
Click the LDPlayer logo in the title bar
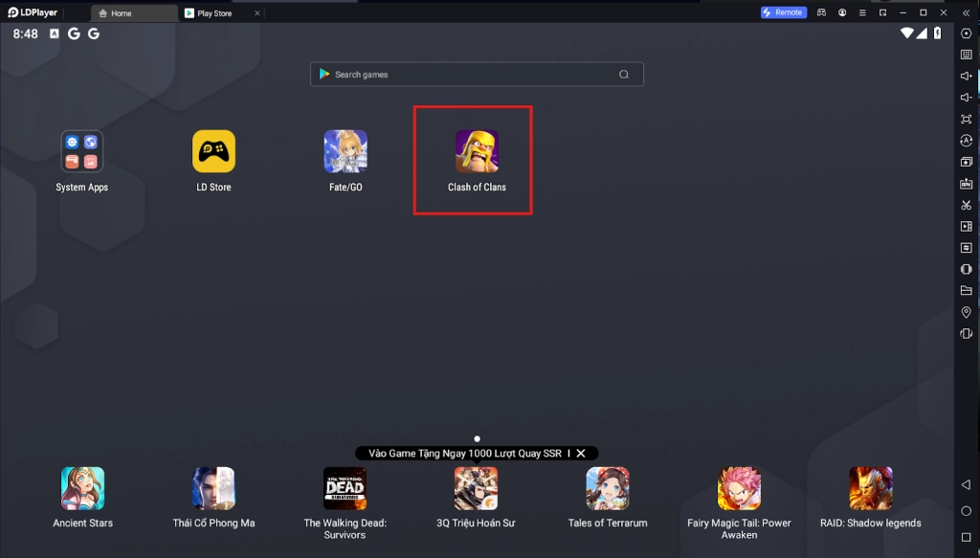pos(33,12)
